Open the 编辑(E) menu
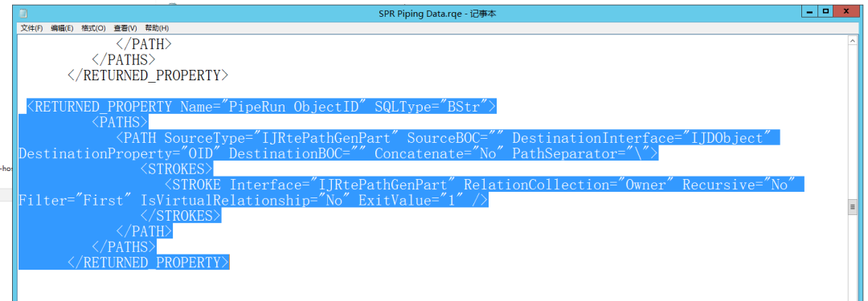This screenshot has width=868, height=301. point(62,28)
